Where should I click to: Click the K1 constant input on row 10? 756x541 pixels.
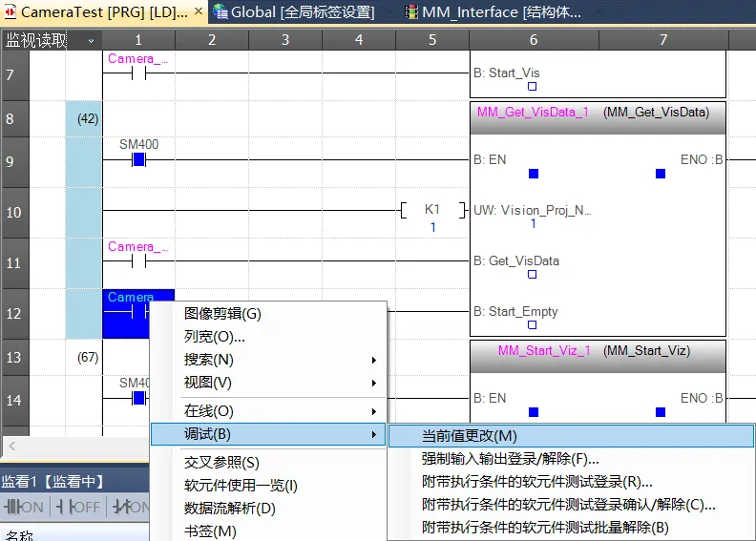coord(432,210)
